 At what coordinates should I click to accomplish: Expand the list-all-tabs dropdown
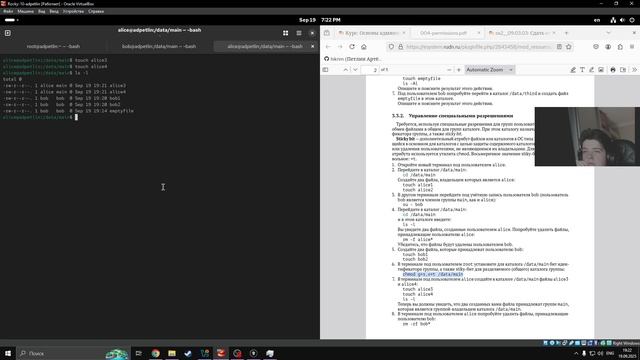(608, 33)
